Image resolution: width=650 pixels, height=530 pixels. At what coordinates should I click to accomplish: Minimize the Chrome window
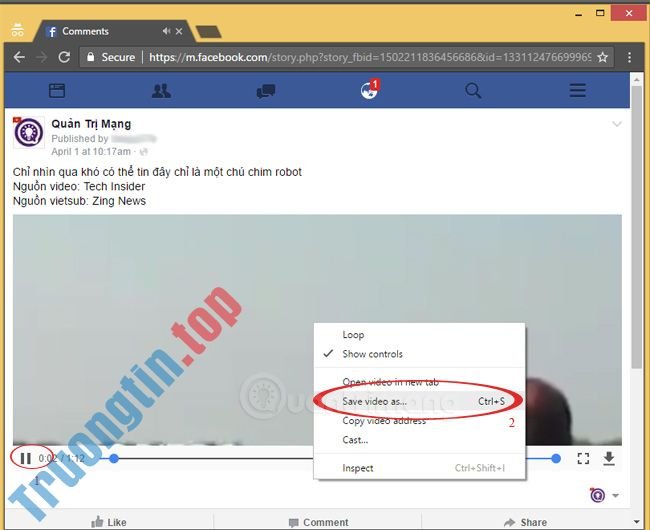(579, 14)
